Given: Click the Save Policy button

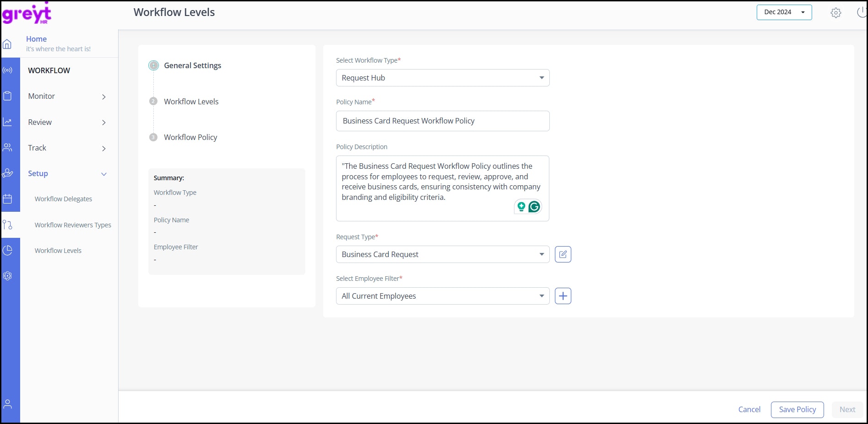Looking at the screenshot, I should coord(797,409).
